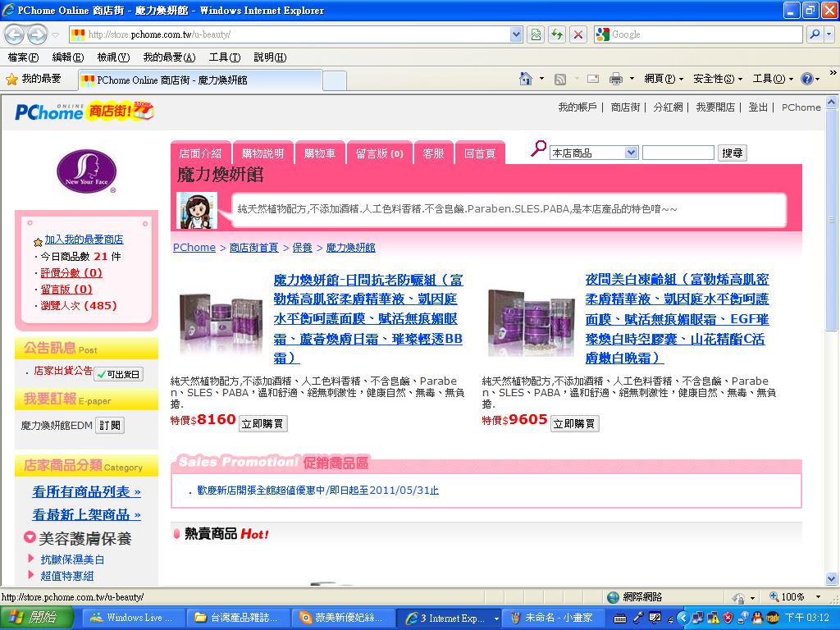Open the 未命名 - 小畫家 Paint taskbar item
Screen dimensions: 840x630
[554, 618]
